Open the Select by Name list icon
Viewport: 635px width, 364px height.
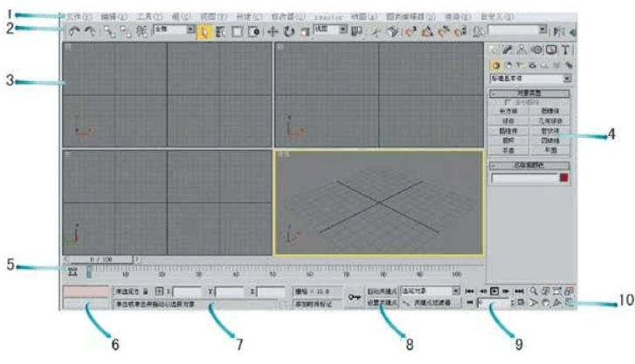click(221, 31)
